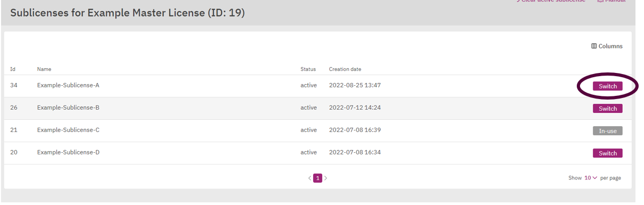644x205 pixels.
Task: Open the Columns selector icon
Action: click(594, 46)
